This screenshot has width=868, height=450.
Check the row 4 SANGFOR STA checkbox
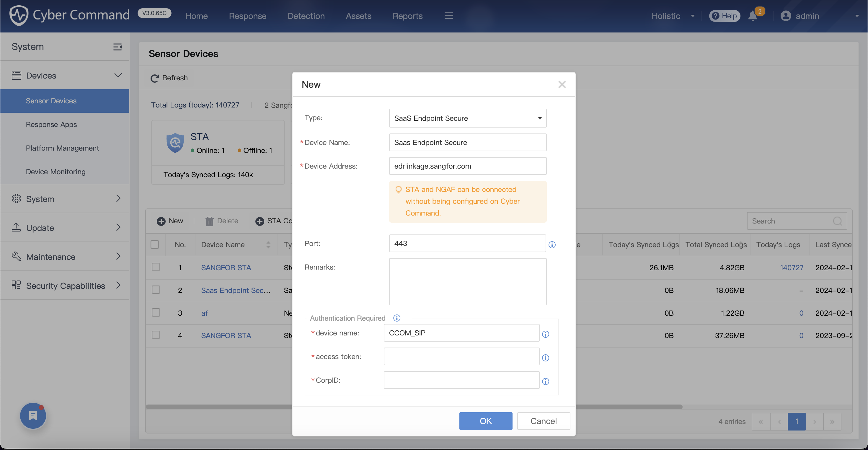point(156,335)
